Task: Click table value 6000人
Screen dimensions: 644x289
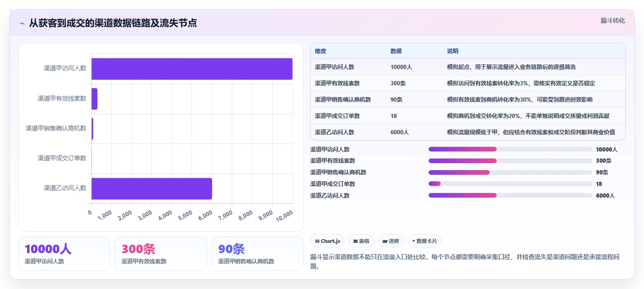Action: click(x=400, y=132)
